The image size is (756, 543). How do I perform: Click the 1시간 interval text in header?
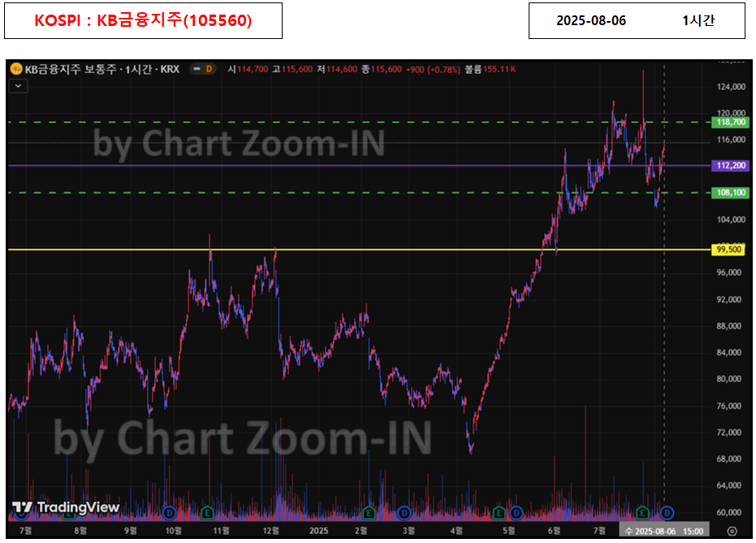pos(698,21)
